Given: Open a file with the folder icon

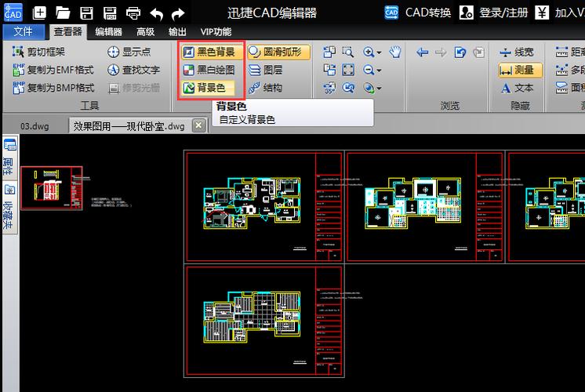Looking at the screenshot, I should [64, 13].
